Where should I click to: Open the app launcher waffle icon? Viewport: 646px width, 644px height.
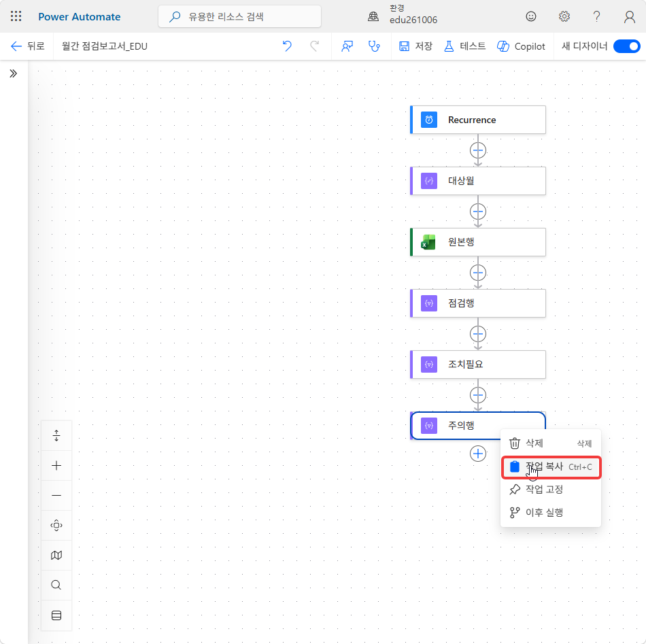point(16,16)
